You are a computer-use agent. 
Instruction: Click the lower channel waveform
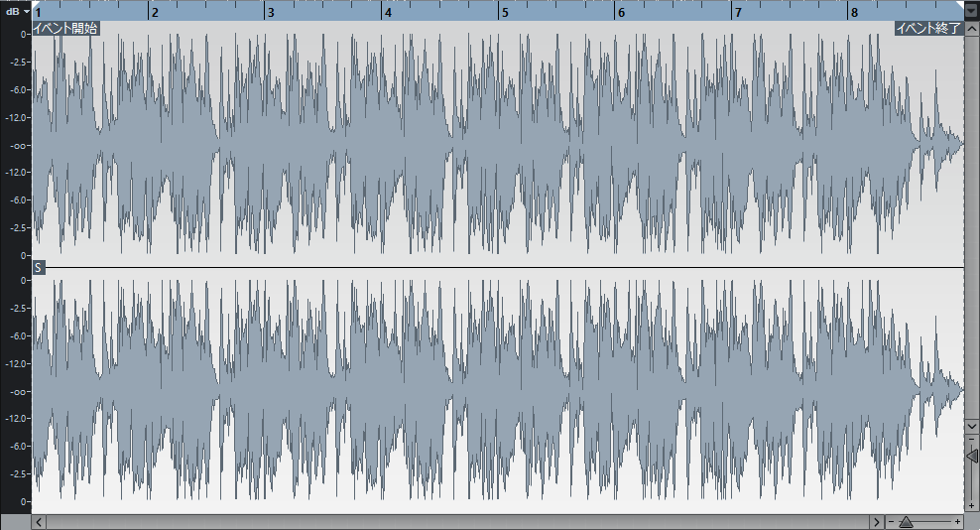[498, 391]
